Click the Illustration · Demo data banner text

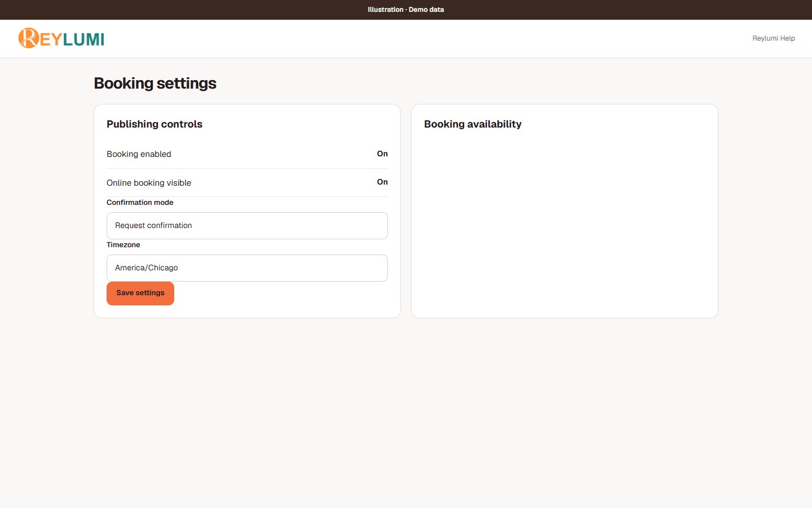point(406,10)
